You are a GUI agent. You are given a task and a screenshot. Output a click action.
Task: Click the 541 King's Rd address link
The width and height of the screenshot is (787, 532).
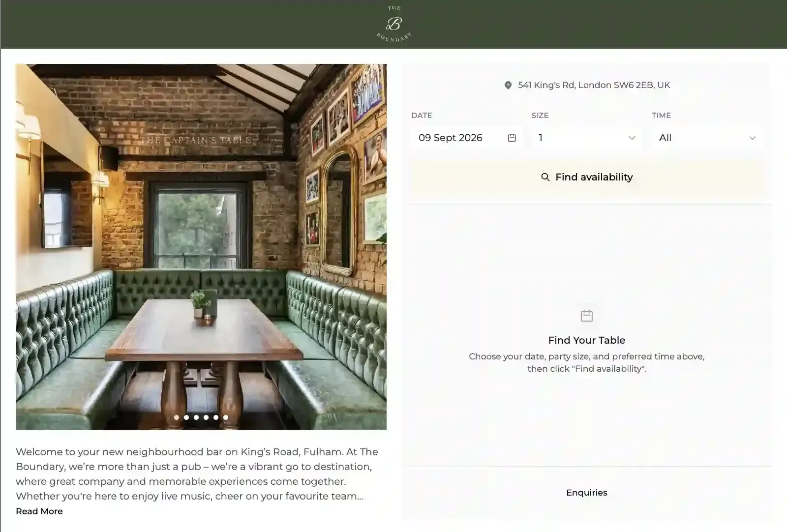594,85
